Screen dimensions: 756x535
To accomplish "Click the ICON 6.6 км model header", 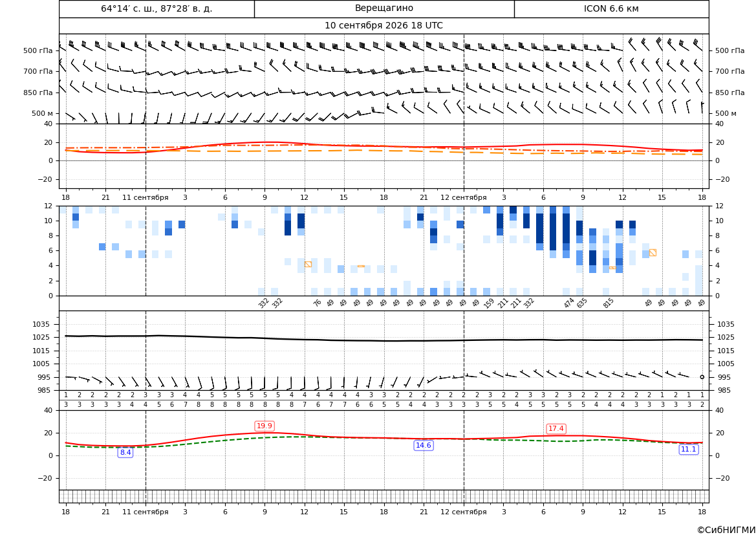I will coord(611,8).
